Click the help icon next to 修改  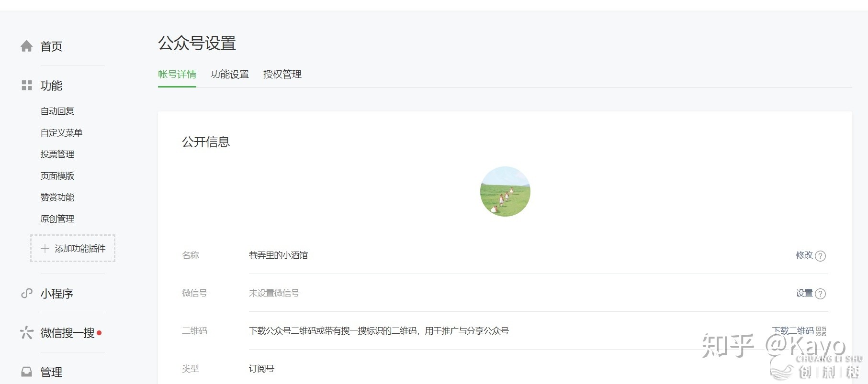pyautogui.click(x=820, y=256)
